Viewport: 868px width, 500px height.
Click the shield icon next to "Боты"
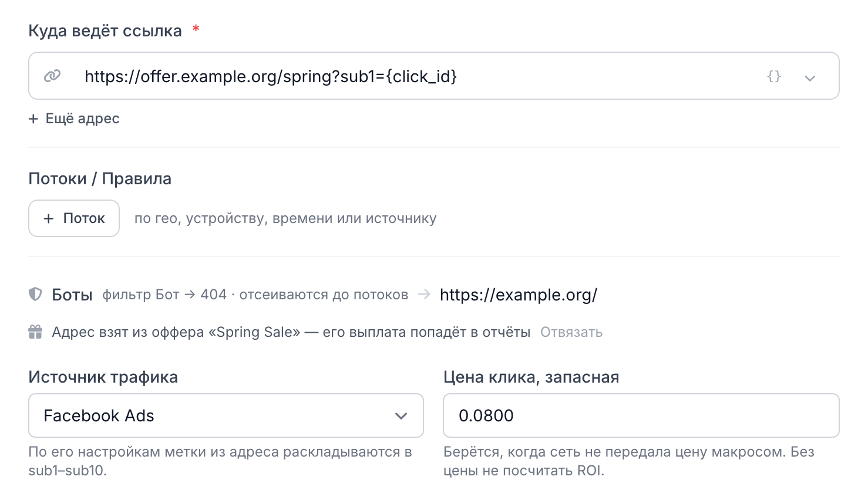pos(35,294)
